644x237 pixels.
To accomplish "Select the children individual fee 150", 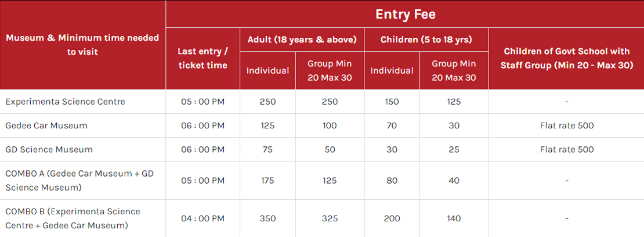I will (392, 102).
